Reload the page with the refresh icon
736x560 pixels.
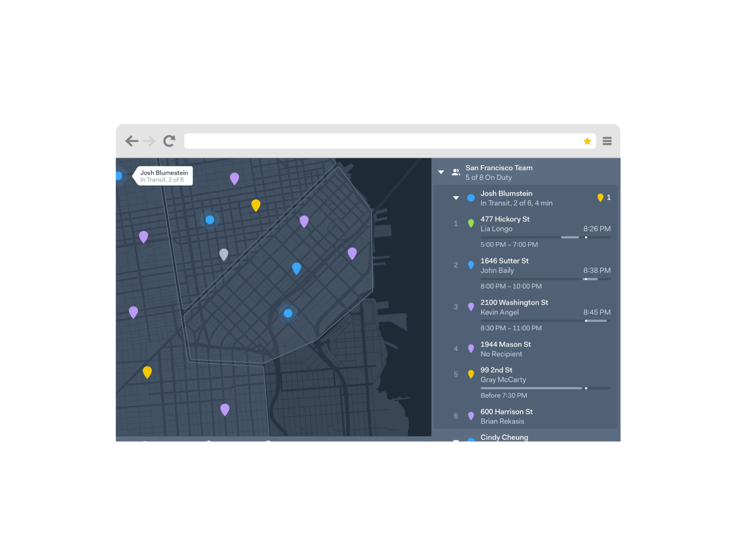[169, 141]
